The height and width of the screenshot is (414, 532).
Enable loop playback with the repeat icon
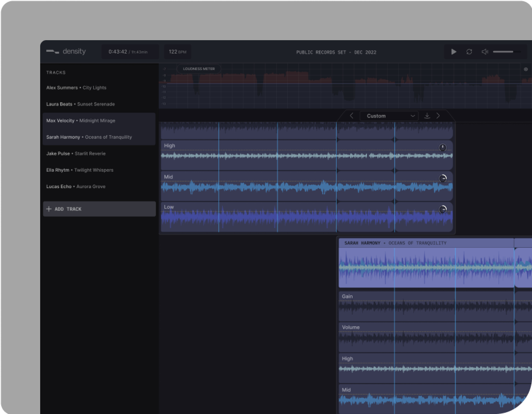[469, 52]
